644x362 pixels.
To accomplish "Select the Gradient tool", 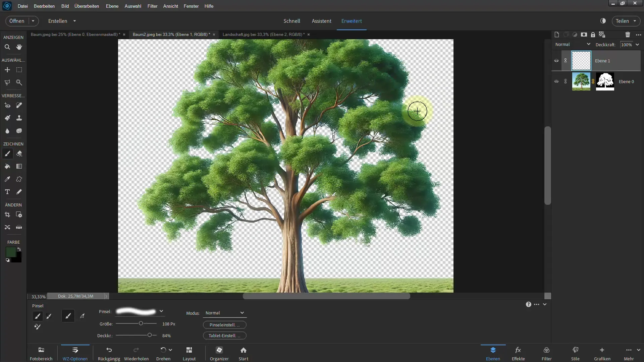I will [x=19, y=166].
